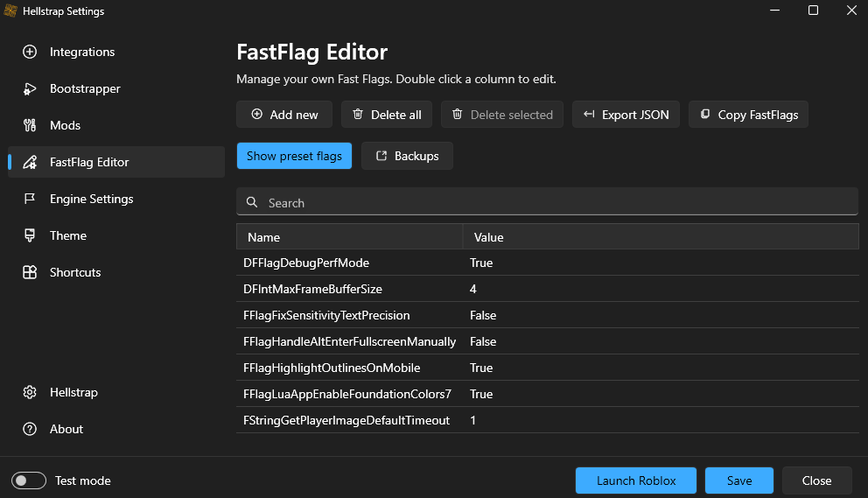Open the Hellstrap settings page
The height and width of the screenshot is (498, 868).
[x=116, y=392]
